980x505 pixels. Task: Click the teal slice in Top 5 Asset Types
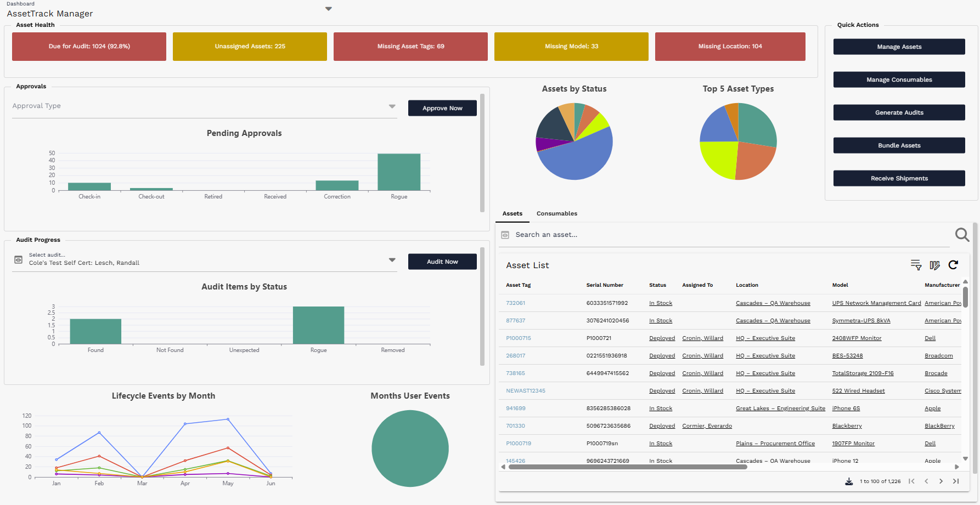click(x=757, y=125)
